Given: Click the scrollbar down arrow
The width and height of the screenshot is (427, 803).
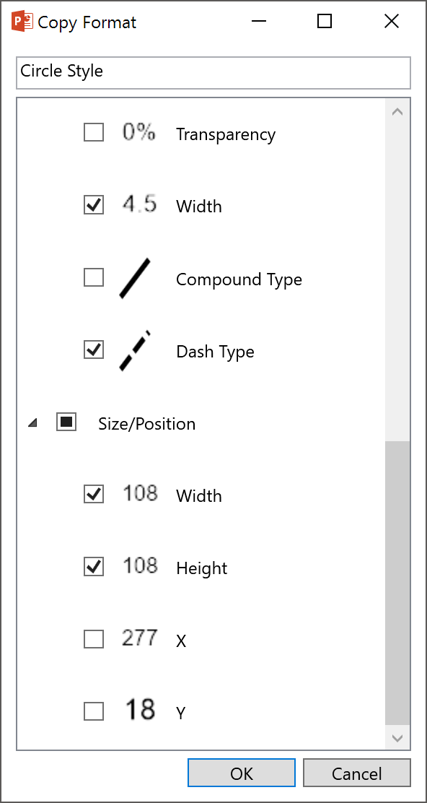Looking at the screenshot, I should (398, 737).
